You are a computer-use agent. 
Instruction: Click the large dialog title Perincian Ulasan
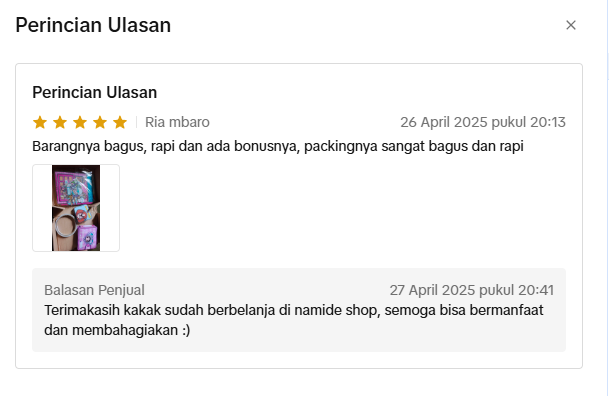(x=93, y=25)
